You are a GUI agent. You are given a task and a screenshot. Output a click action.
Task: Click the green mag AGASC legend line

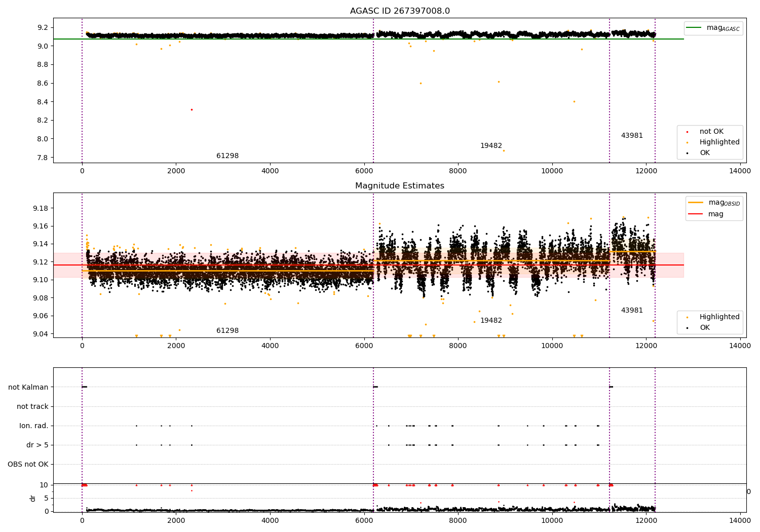tap(694, 28)
